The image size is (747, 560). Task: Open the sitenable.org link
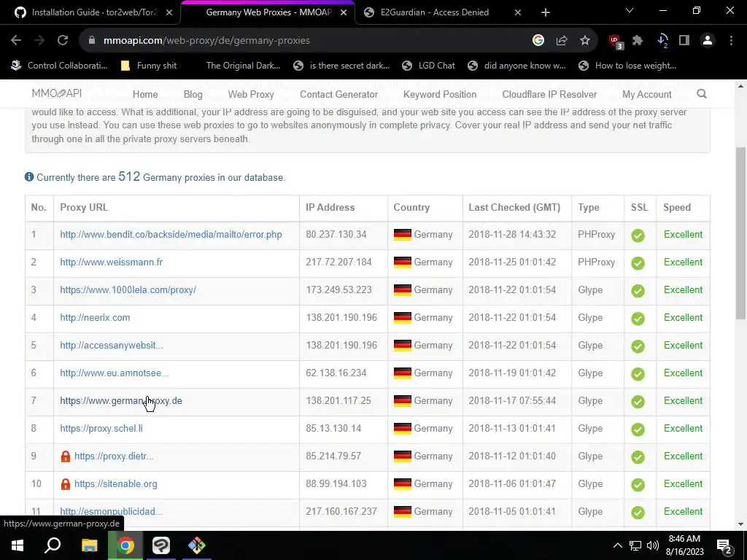tap(116, 484)
